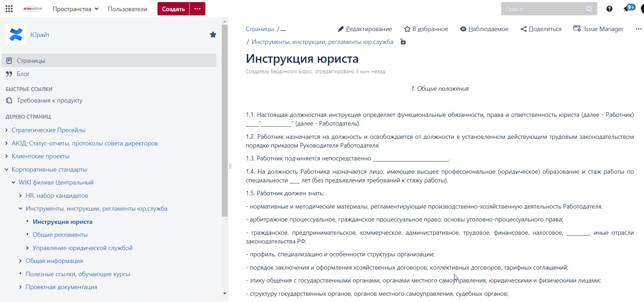Open the отредактировано 3 мин. назад link
This screenshot has width=644, height=302.
350,71
